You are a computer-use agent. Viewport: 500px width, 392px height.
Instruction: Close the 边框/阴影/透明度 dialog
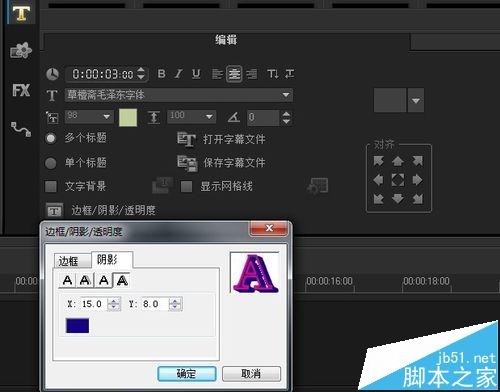pyautogui.click(x=269, y=228)
